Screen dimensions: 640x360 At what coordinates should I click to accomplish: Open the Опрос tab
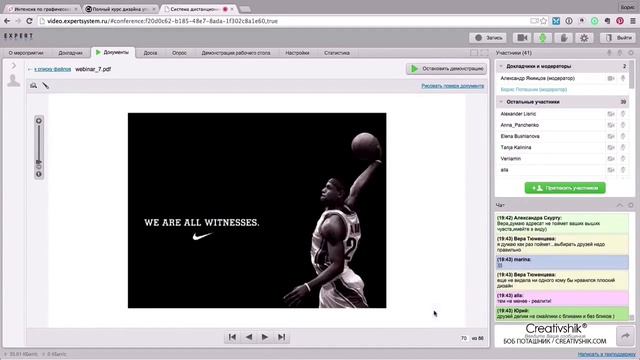179,53
